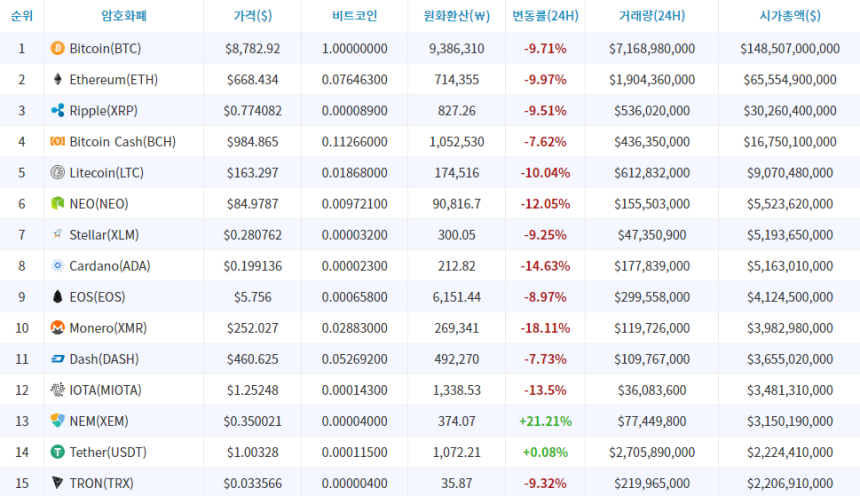860x496 pixels.
Task: Sort by 가격($) column header
Action: [251, 16]
